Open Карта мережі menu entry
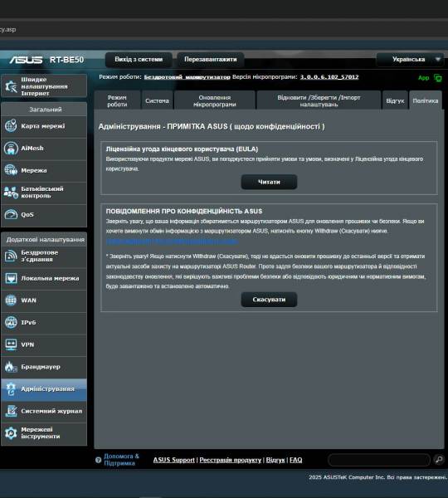Image resolution: width=448 pixels, height=498 pixels. (44, 126)
